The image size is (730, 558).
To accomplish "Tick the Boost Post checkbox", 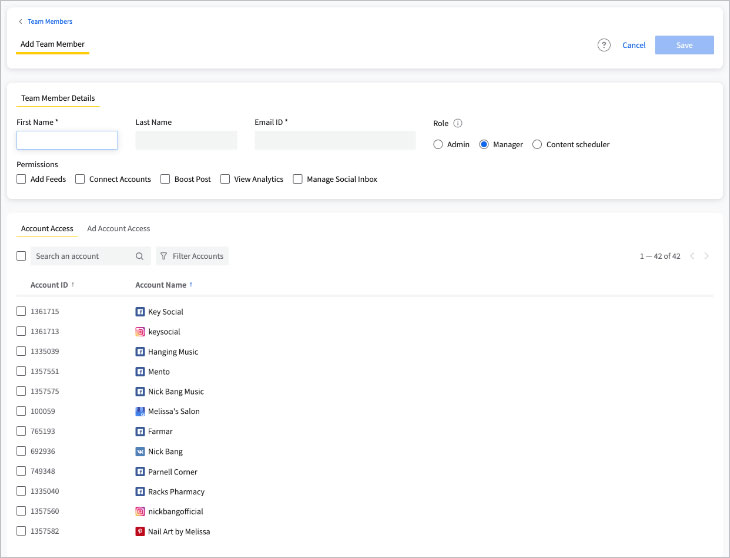I will point(165,179).
